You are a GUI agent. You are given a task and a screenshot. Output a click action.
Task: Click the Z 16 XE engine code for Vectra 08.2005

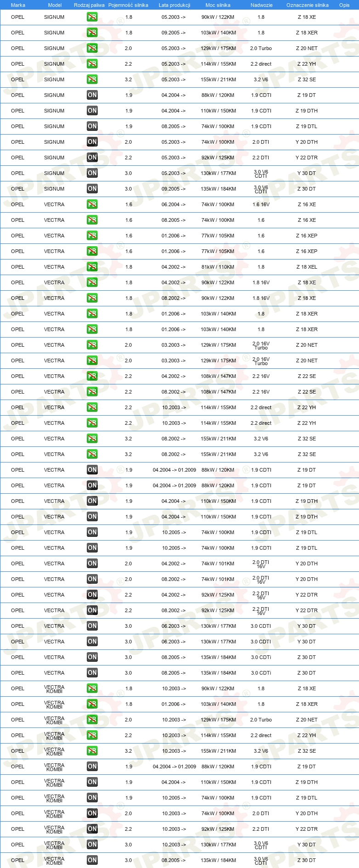pyautogui.click(x=307, y=220)
